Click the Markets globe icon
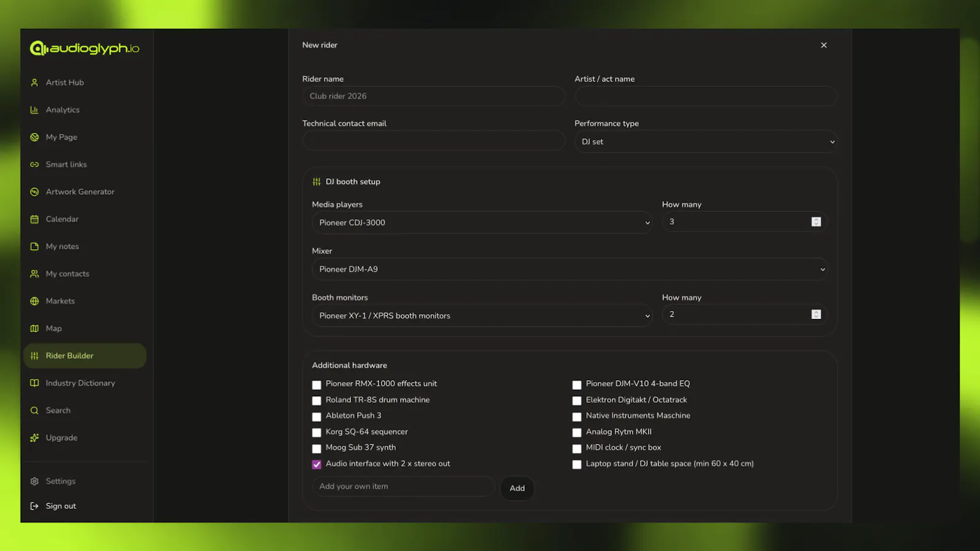The width and height of the screenshot is (980, 551). coord(34,301)
